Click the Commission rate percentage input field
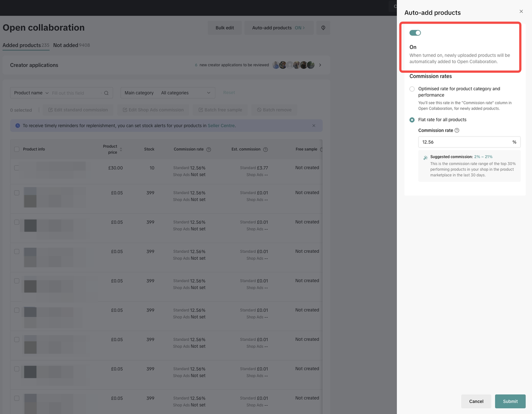 (465, 142)
